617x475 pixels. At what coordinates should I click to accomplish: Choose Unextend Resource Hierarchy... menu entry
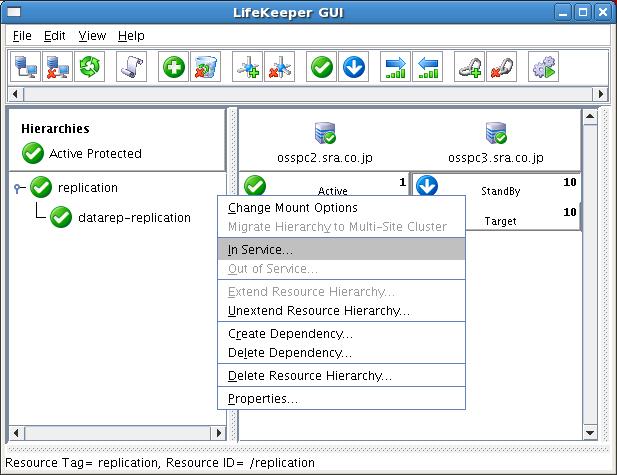341,311
